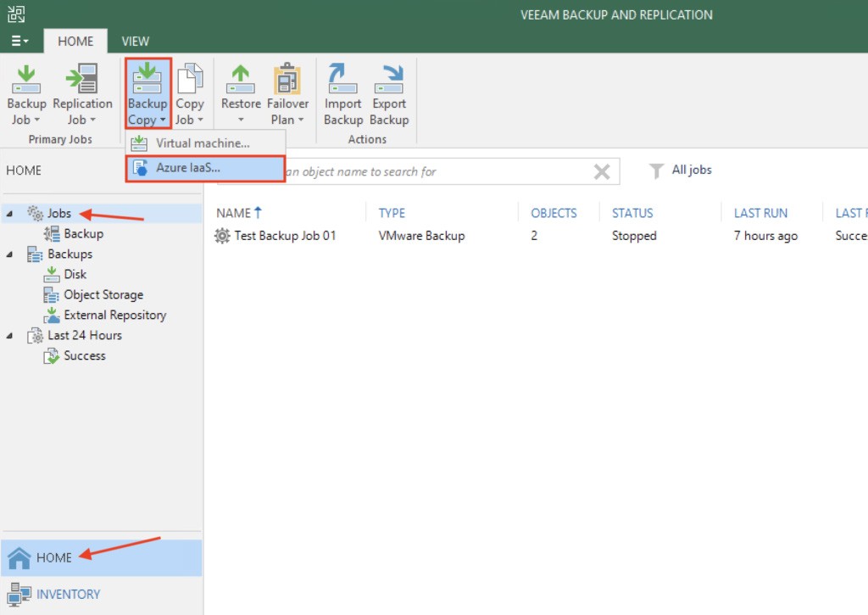Collapse the Last 24 Hours tree node
The image size is (868, 615).
[9, 336]
